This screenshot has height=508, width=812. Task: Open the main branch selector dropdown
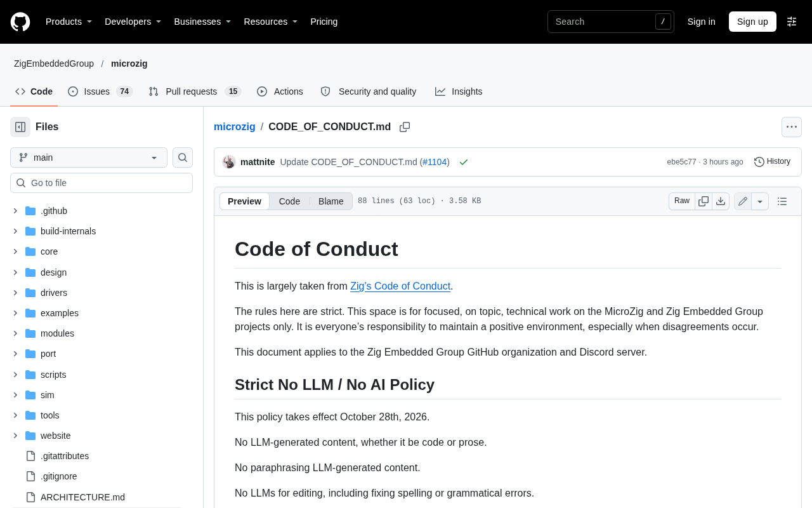(x=89, y=157)
